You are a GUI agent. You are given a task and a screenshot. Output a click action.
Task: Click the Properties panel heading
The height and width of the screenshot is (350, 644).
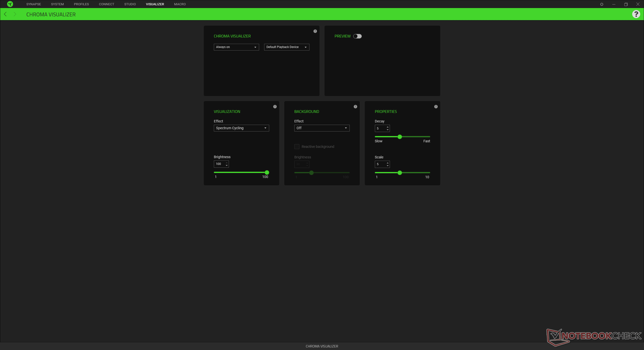point(386,112)
